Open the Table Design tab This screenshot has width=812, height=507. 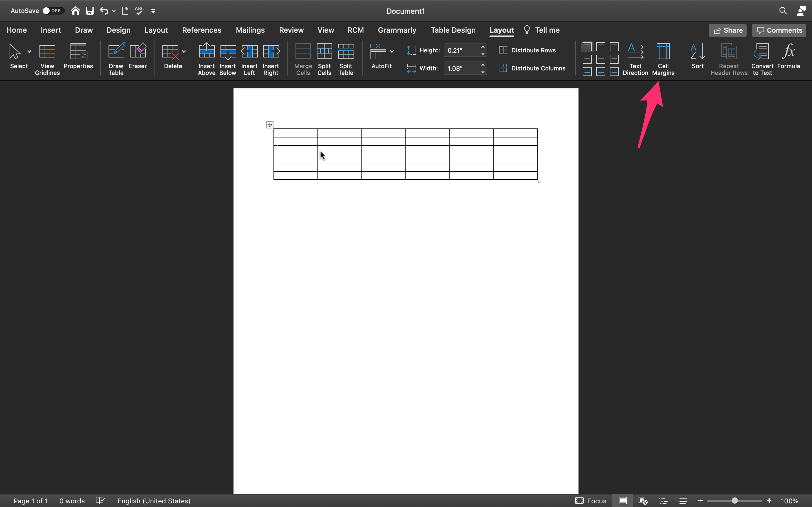click(453, 30)
